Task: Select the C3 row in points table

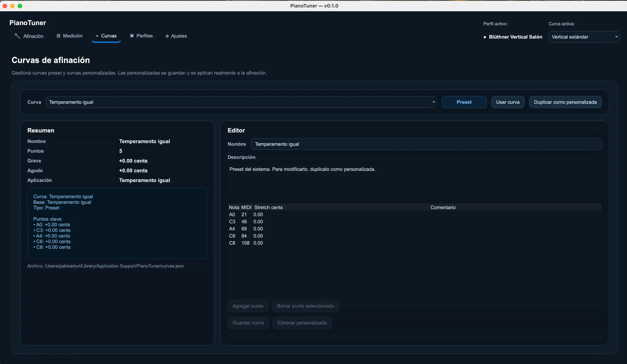Action: 415,222
